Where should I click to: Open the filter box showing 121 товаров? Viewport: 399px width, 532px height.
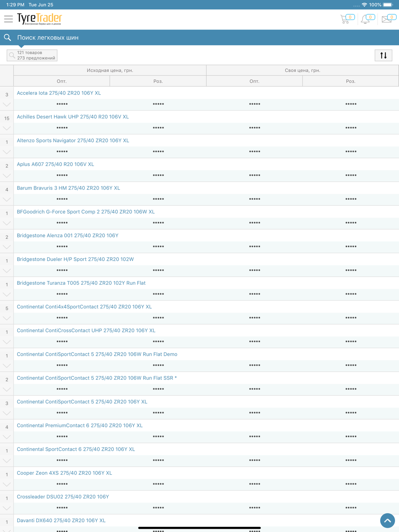[32, 55]
